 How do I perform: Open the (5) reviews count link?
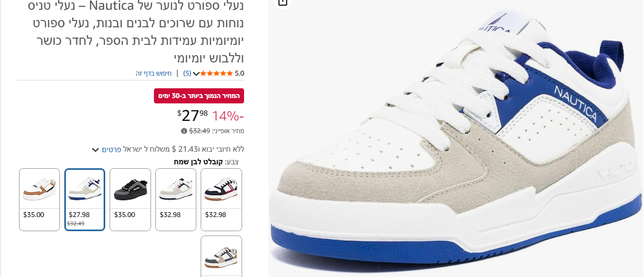[x=187, y=74]
